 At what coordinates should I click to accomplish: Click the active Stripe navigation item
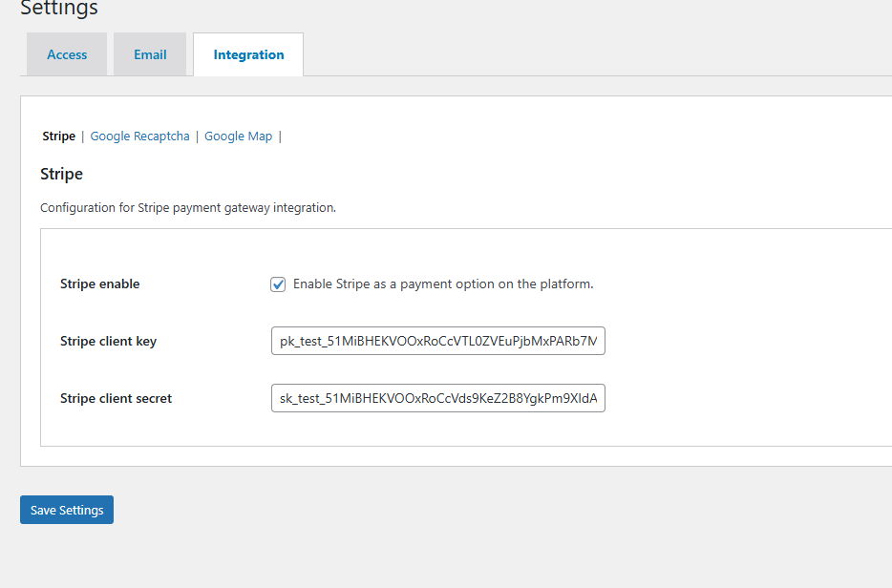tap(58, 136)
